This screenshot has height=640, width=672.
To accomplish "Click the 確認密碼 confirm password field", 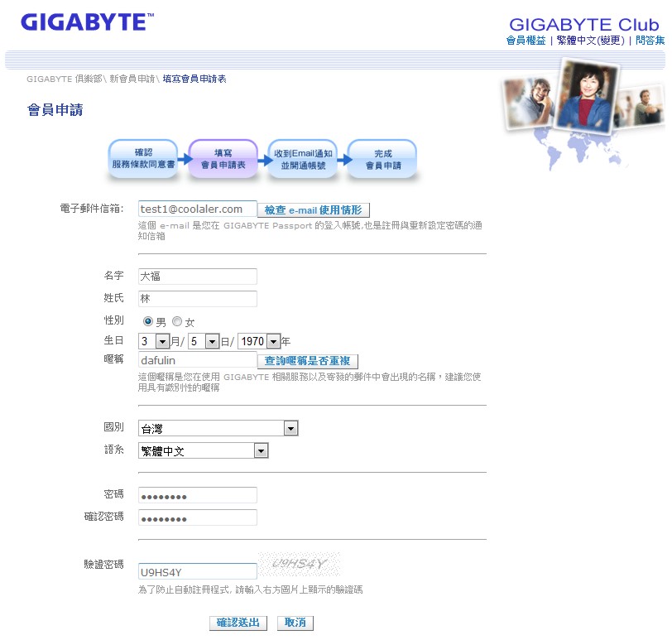I will tap(198, 517).
